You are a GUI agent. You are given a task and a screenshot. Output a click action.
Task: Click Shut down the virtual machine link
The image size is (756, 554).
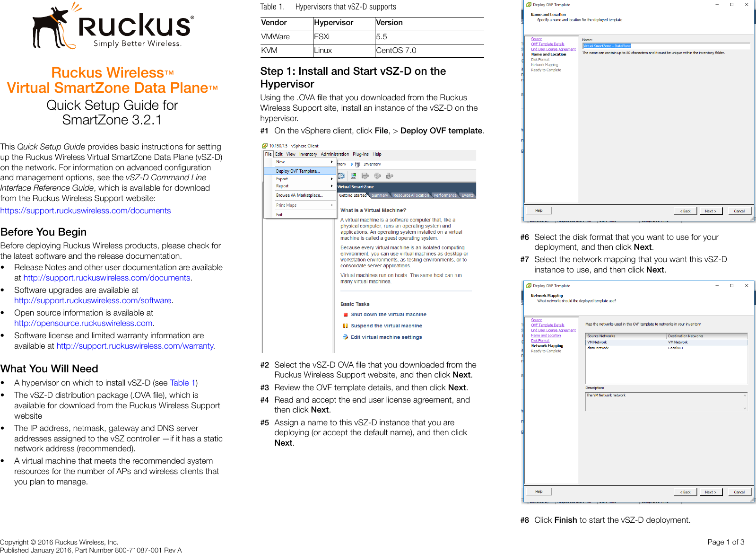389,315
